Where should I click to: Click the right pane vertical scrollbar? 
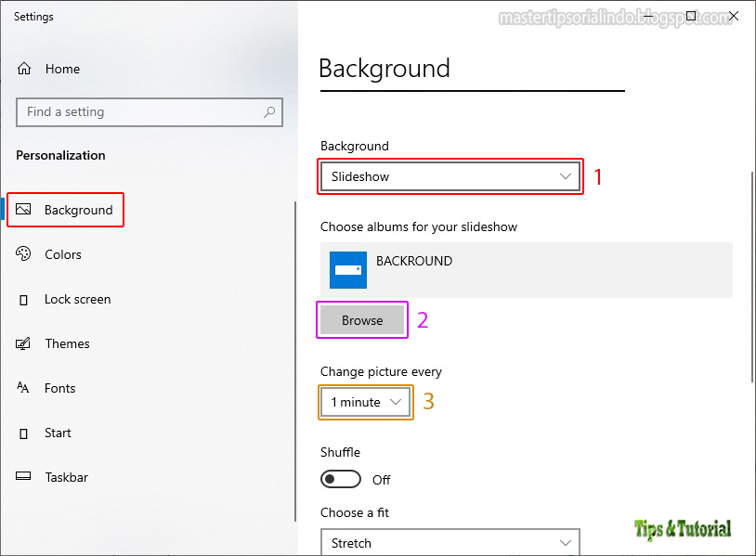tap(752, 277)
